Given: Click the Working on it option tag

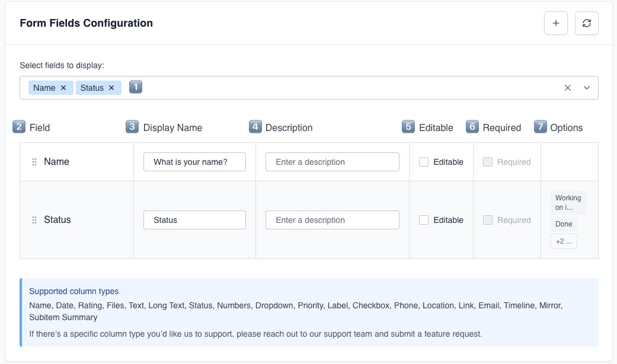Looking at the screenshot, I should click(568, 202).
